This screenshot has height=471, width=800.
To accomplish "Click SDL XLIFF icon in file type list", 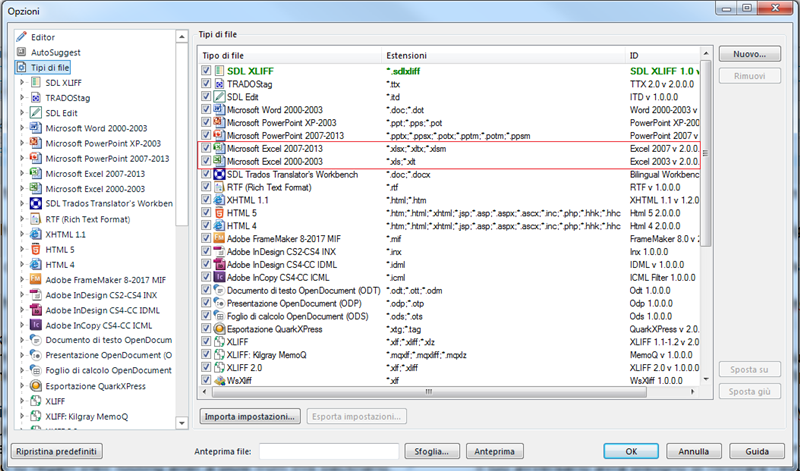I will point(219,71).
